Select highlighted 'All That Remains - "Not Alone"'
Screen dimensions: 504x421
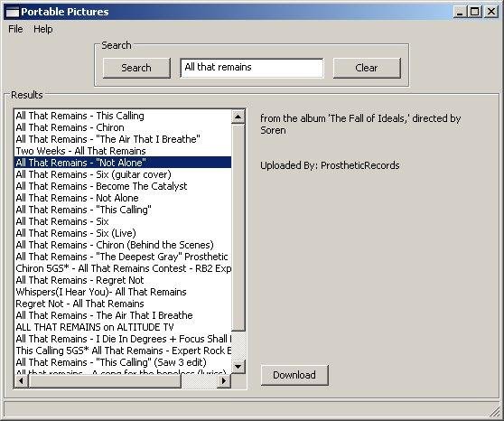click(x=123, y=163)
